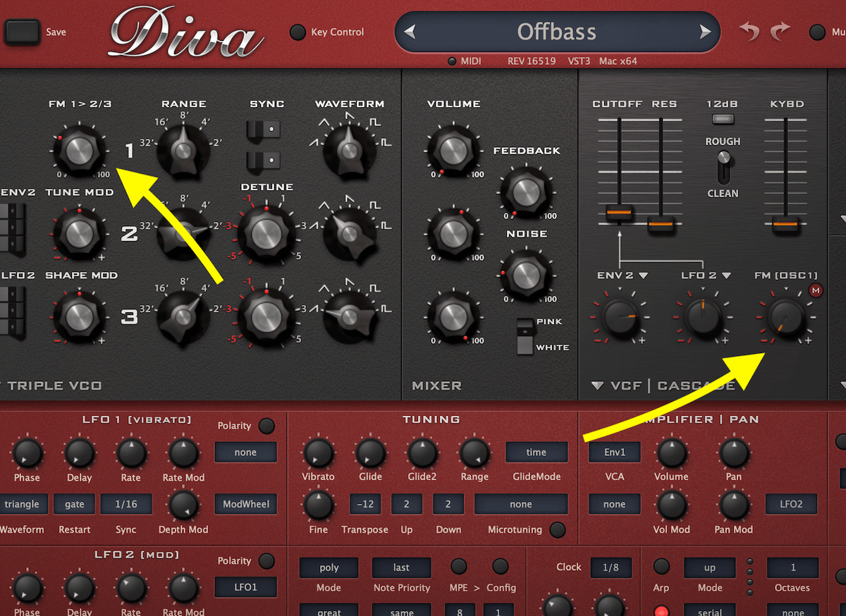Flip the Rough/Clean switch

tap(723, 168)
